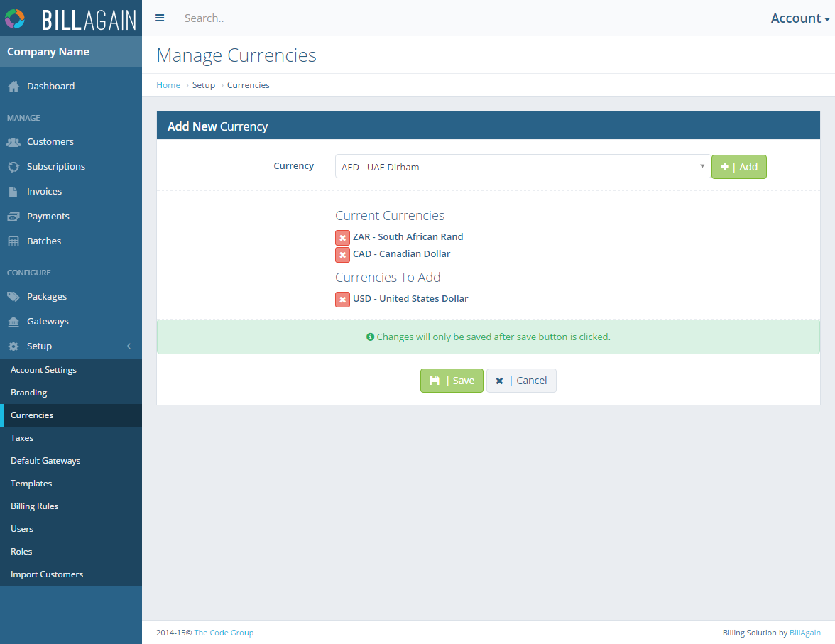Collapse the Setup menu chevron
Screen dimensions: 835x644
(129, 346)
